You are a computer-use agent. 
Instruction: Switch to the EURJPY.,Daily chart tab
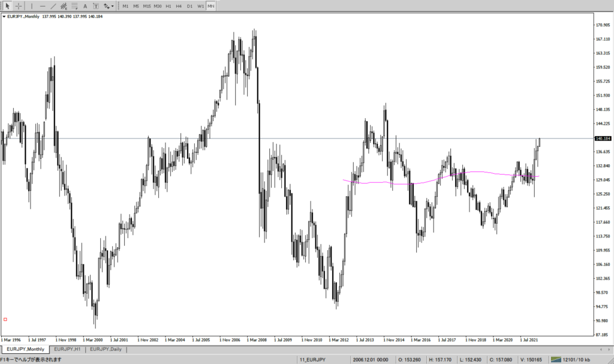pyautogui.click(x=106, y=349)
